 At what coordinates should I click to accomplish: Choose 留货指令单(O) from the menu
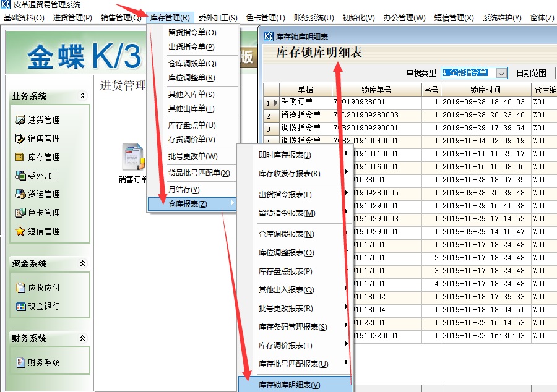pyautogui.click(x=192, y=32)
